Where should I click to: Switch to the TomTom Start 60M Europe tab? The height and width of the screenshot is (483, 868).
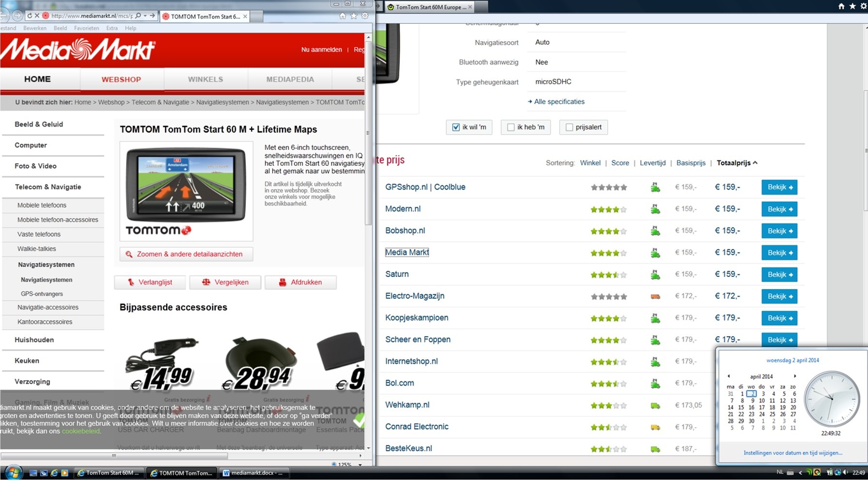click(x=429, y=7)
